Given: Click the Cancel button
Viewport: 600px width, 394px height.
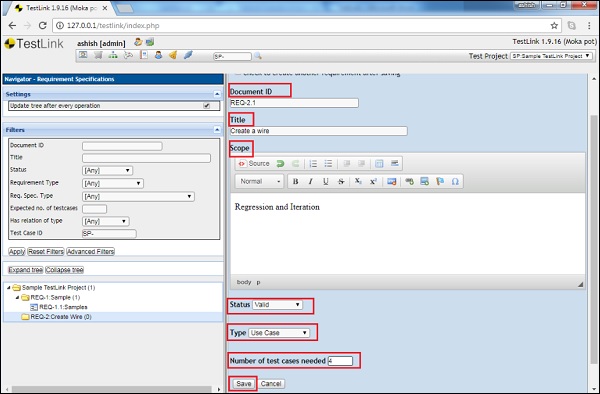Looking at the screenshot, I should (271, 384).
